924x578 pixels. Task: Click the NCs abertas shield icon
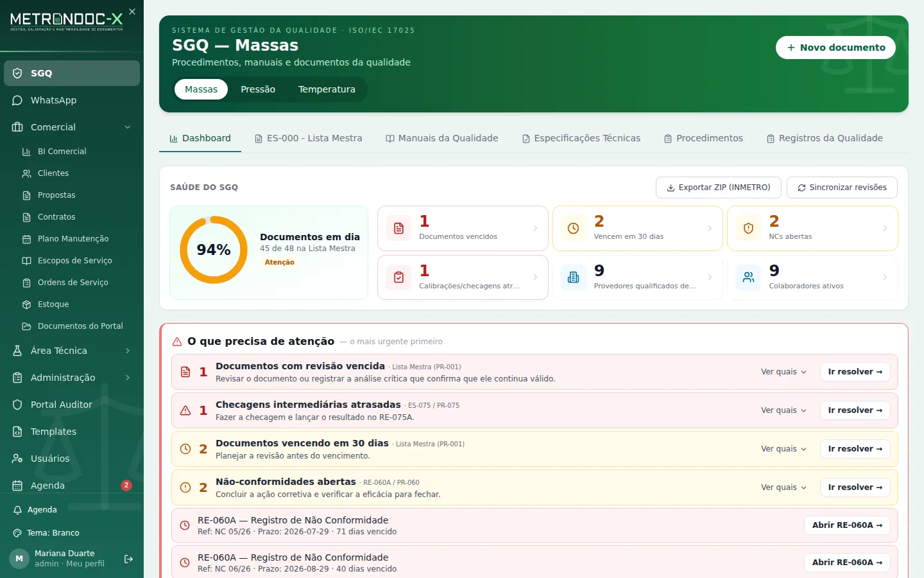coord(748,228)
